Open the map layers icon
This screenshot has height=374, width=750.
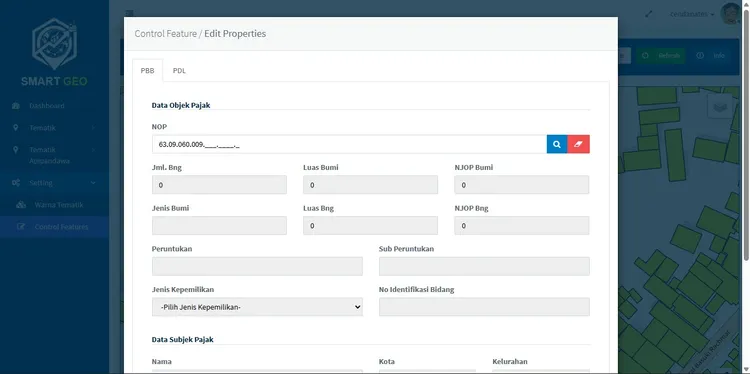click(719, 106)
